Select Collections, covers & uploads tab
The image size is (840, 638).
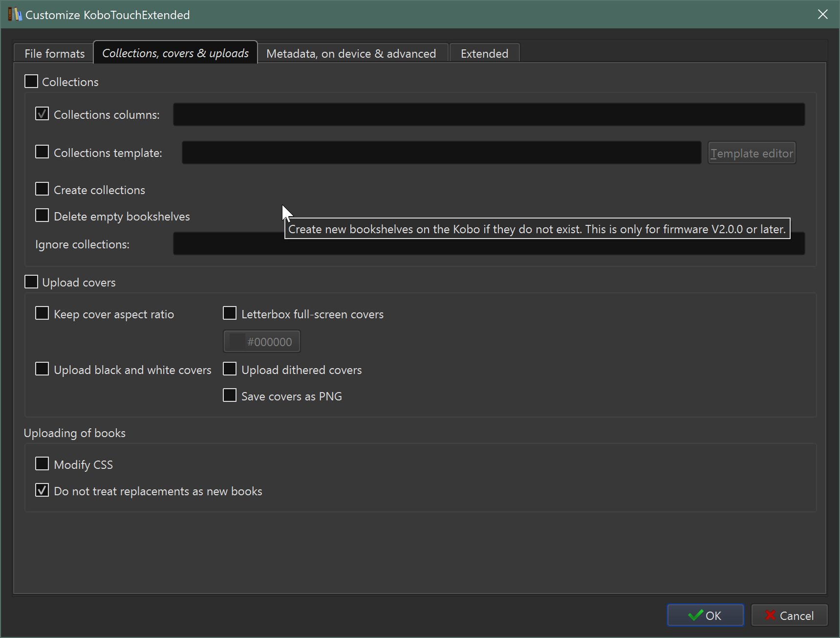click(175, 52)
